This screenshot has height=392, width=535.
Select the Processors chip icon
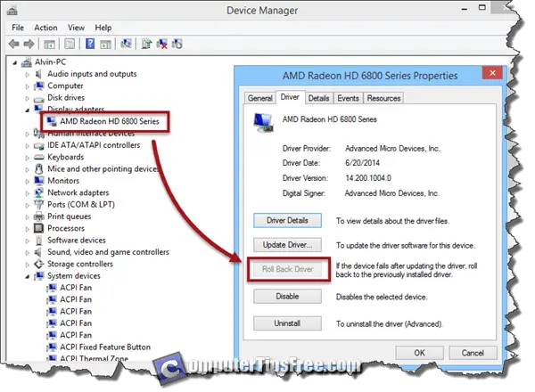[39, 228]
